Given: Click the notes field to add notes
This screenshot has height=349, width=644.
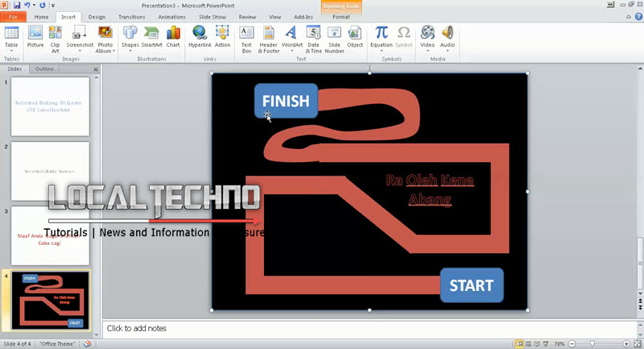Looking at the screenshot, I should [369, 328].
